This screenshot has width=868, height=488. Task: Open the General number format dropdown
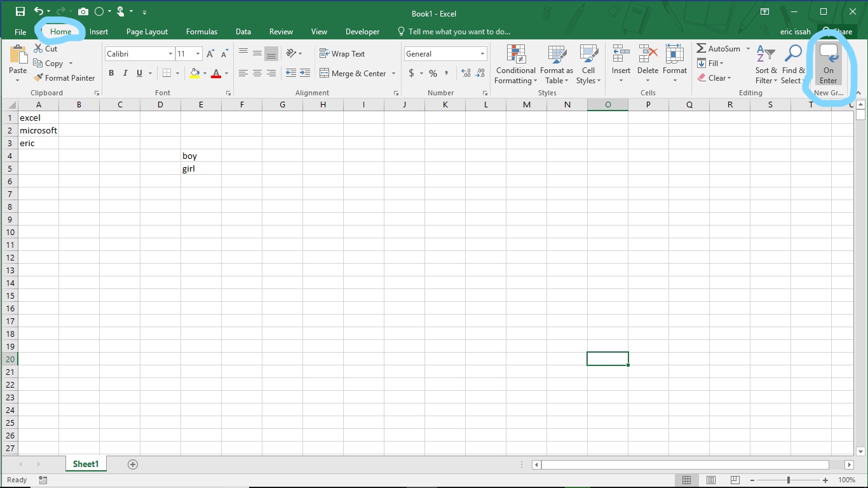(x=481, y=53)
